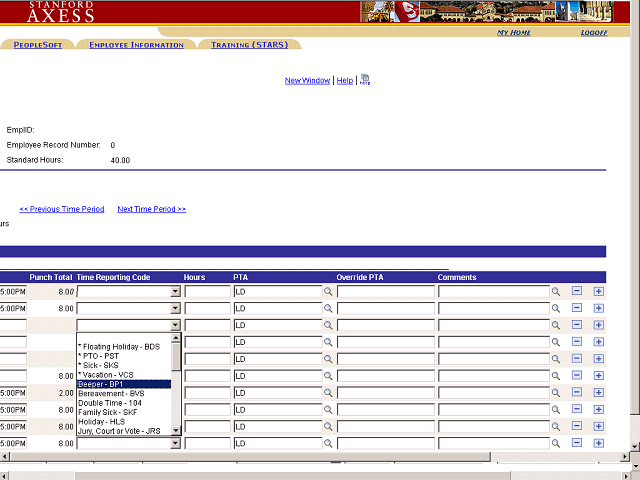This screenshot has height=480, width=640.
Task: Click the Hours field in the first row
Action: 207,292
